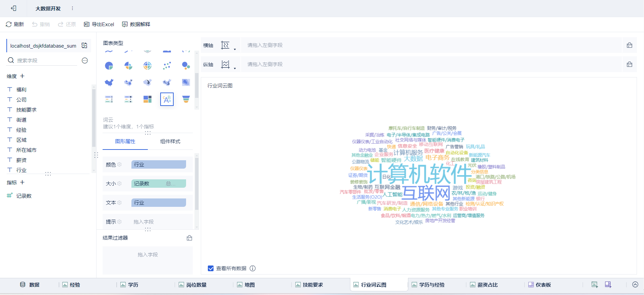Open the 岗位数量 sheet tab
Viewport: 644px width, 295px height.
pyautogui.click(x=193, y=285)
